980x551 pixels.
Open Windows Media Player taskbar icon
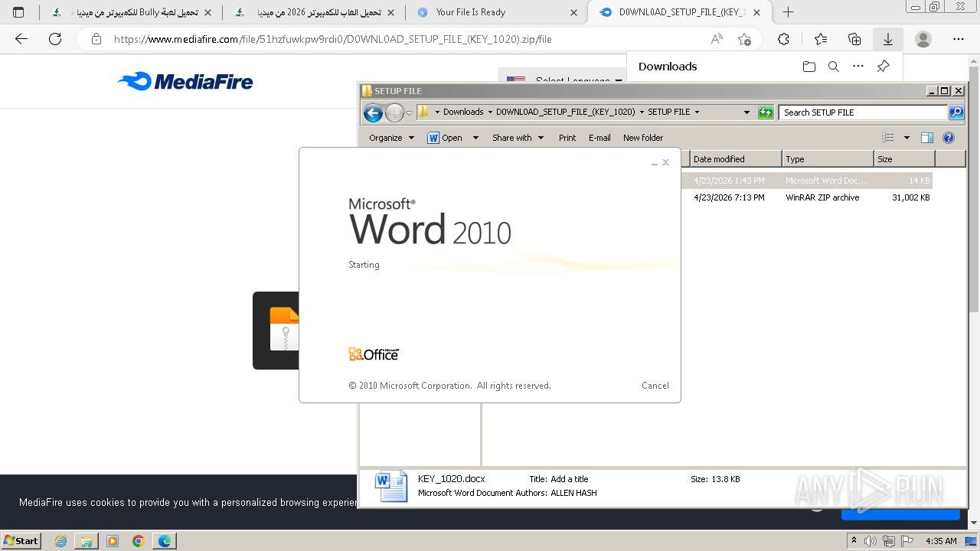(x=113, y=541)
